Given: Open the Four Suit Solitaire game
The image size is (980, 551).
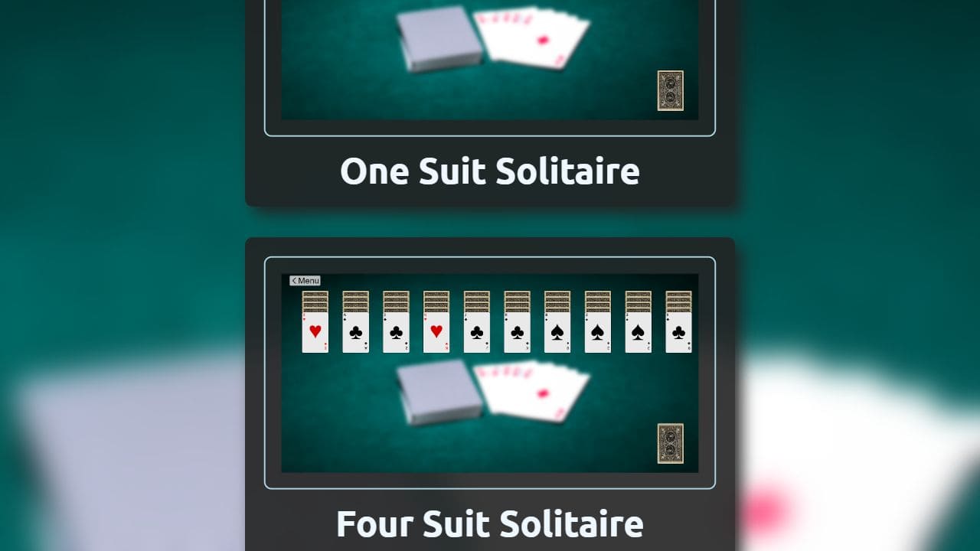Looking at the screenshot, I should coord(490,524).
